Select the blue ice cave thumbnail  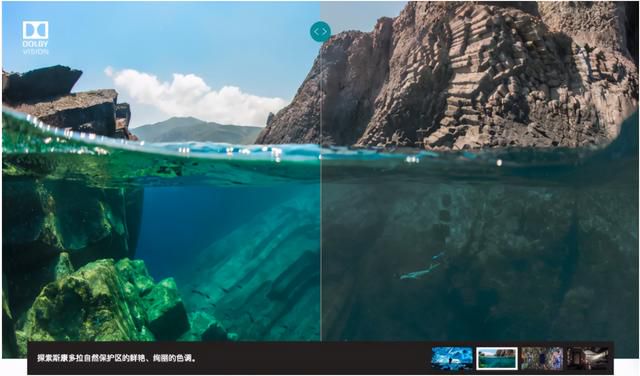coord(452,358)
